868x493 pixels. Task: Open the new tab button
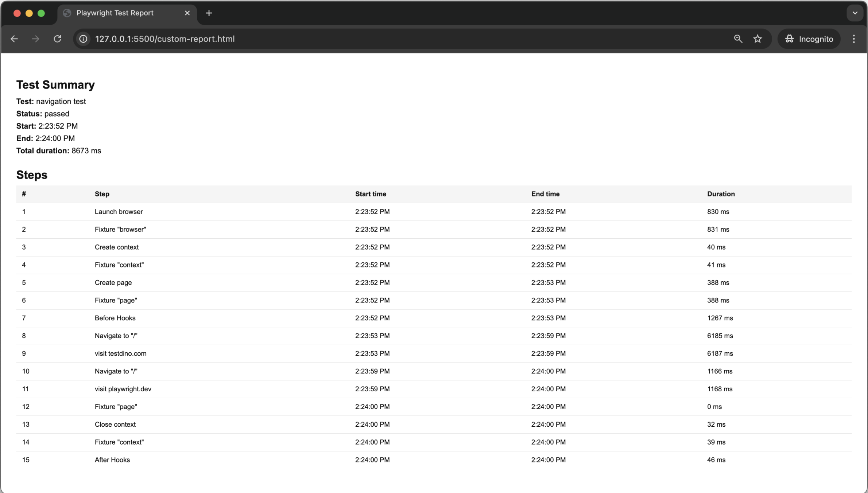(208, 13)
